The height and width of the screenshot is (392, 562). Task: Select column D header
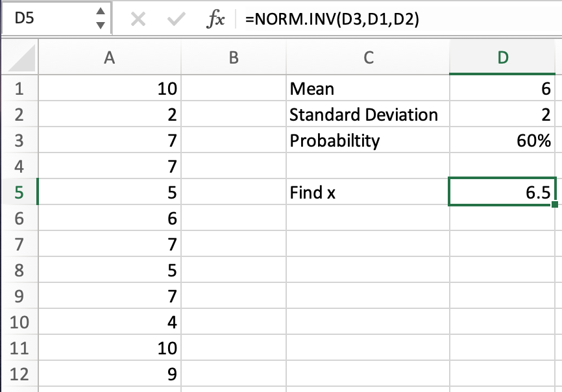click(502, 58)
